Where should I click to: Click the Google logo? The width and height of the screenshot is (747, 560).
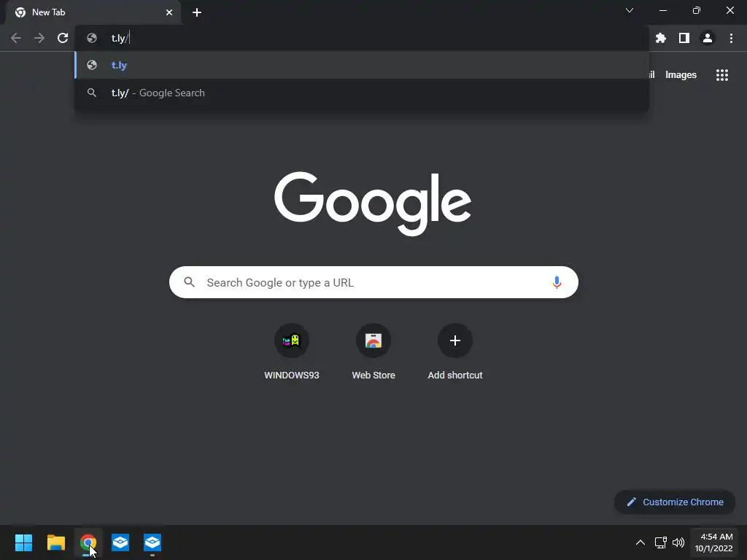[x=373, y=204]
